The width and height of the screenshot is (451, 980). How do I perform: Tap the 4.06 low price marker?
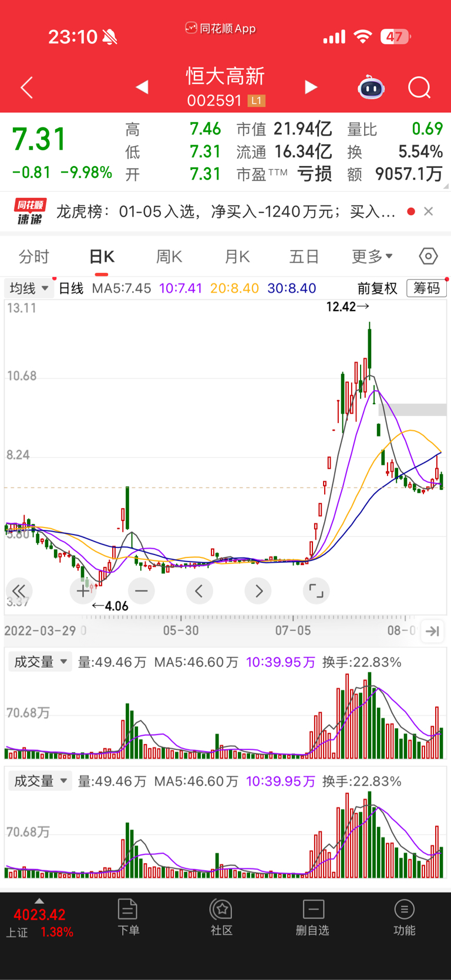click(x=110, y=606)
